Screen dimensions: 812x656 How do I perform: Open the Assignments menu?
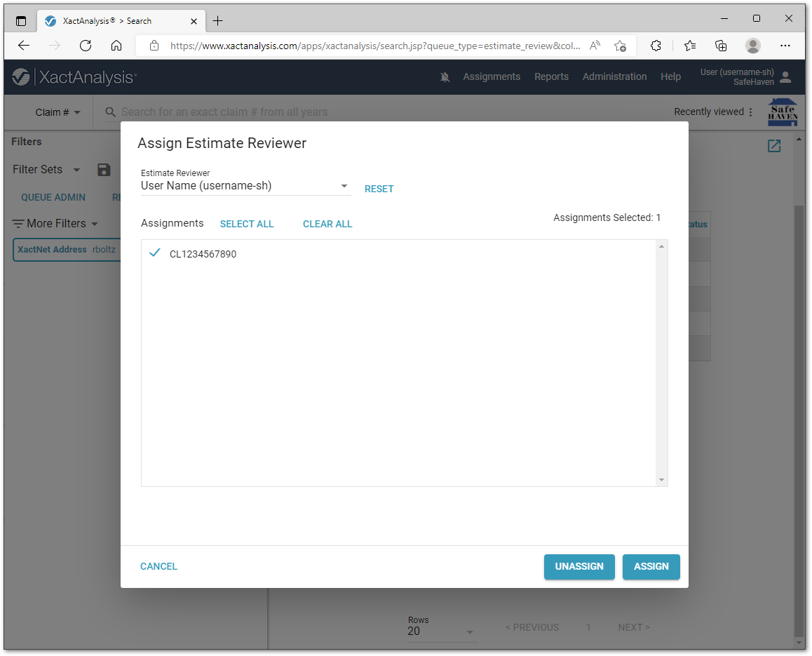tap(492, 76)
